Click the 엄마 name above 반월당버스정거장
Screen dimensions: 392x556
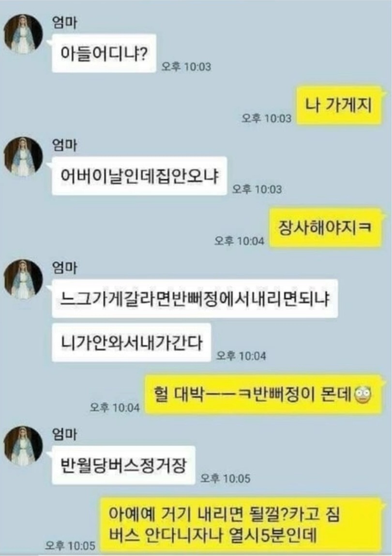tap(64, 434)
